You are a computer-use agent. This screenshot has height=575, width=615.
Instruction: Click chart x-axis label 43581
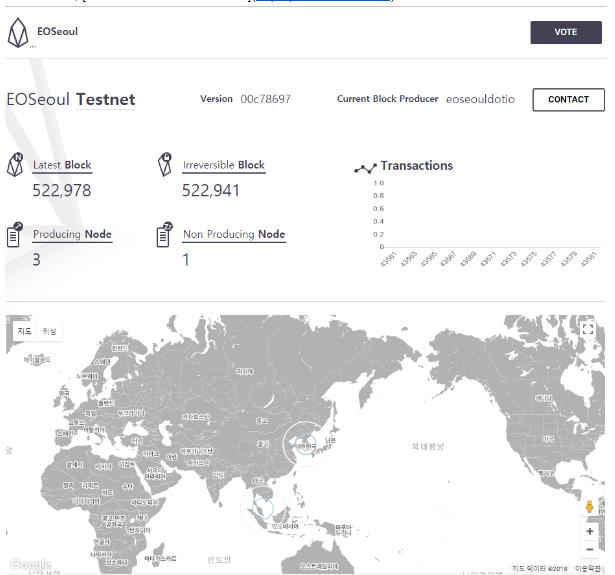(588, 260)
